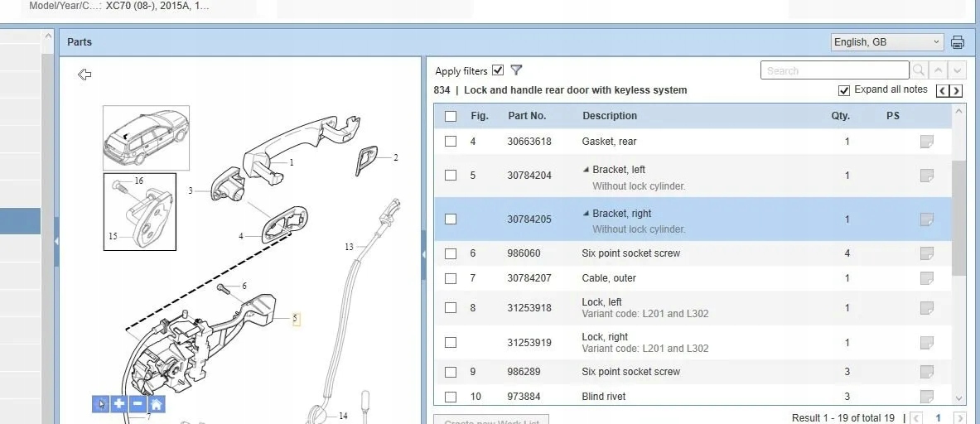This screenshot has width=980, height=424.
Task: Select part number 31253918
Action: pyautogui.click(x=529, y=308)
